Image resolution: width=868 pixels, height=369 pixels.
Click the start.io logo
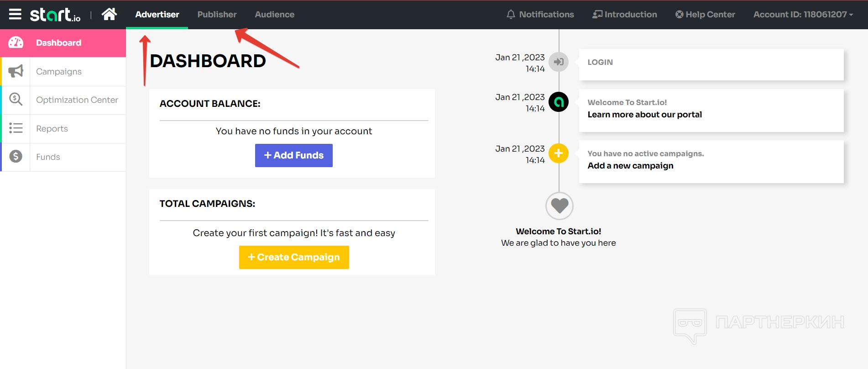coord(55,15)
